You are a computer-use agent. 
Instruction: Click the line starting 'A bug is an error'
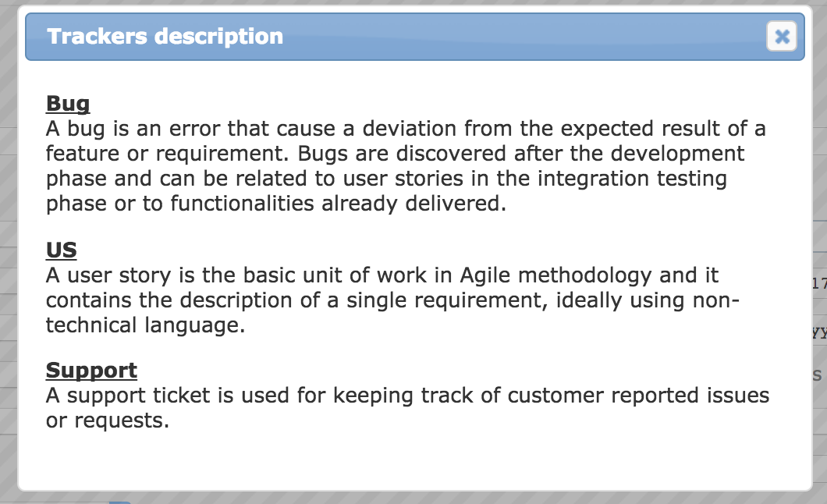(406, 129)
